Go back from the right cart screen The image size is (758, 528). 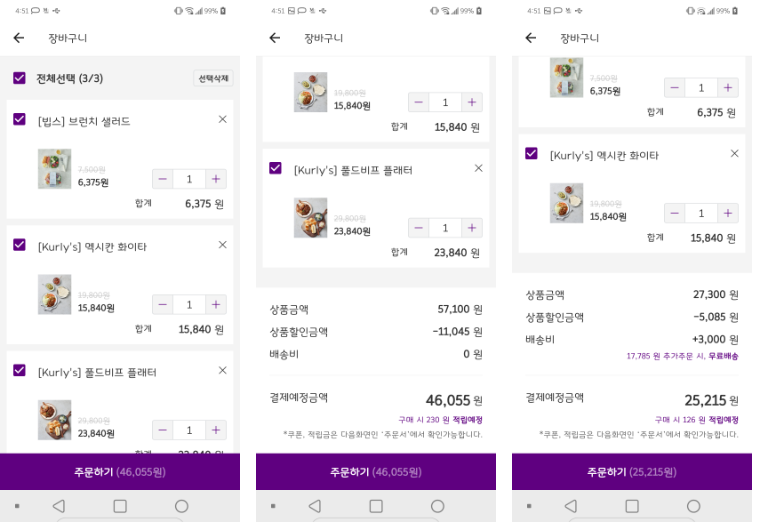(x=531, y=38)
